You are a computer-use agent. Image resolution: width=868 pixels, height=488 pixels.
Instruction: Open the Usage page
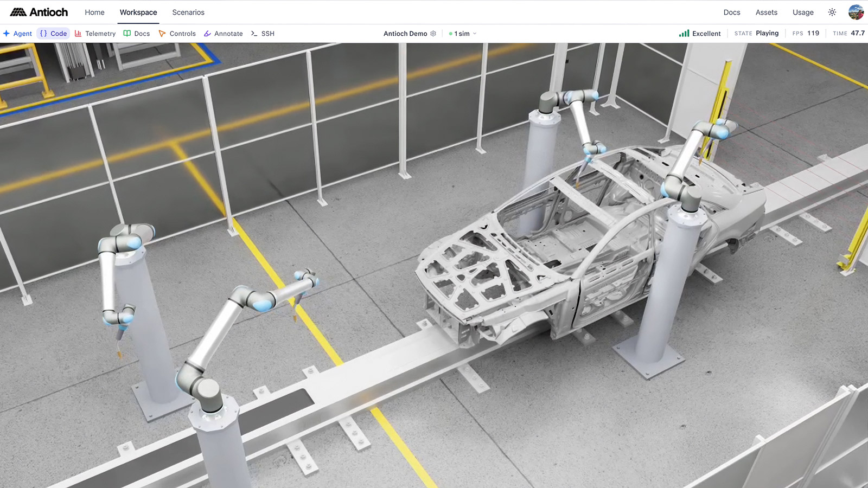(x=803, y=12)
